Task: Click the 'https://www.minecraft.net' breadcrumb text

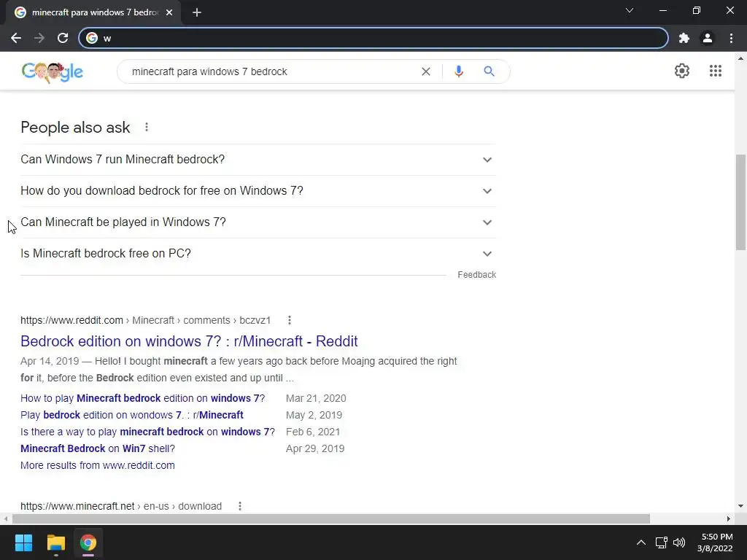Action: click(x=77, y=506)
